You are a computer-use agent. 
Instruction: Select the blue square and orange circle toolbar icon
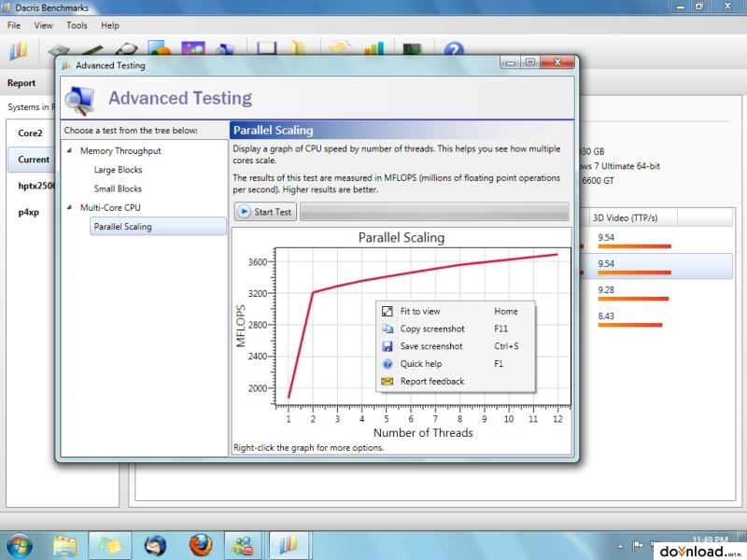click(159, 48)
